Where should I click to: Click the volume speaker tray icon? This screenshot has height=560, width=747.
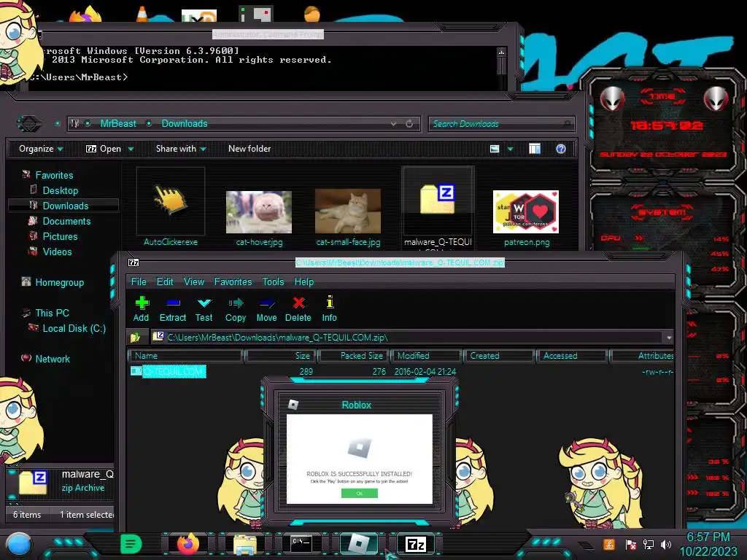pyautogui.click(x=666, y=544)
